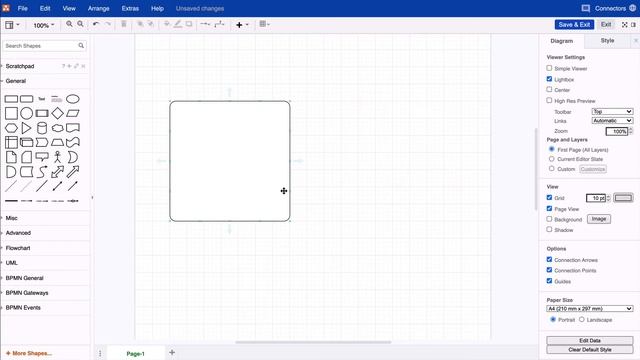Disable the Lightbox checkbox
Screen dimensions: 640x360
(x=549, y=79)
